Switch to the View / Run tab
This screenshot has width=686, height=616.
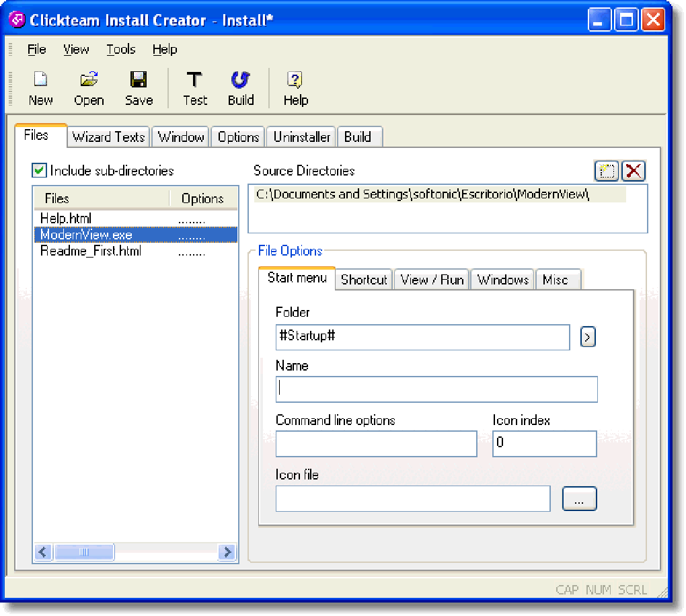pyautogui.click(x=432, y=280)
